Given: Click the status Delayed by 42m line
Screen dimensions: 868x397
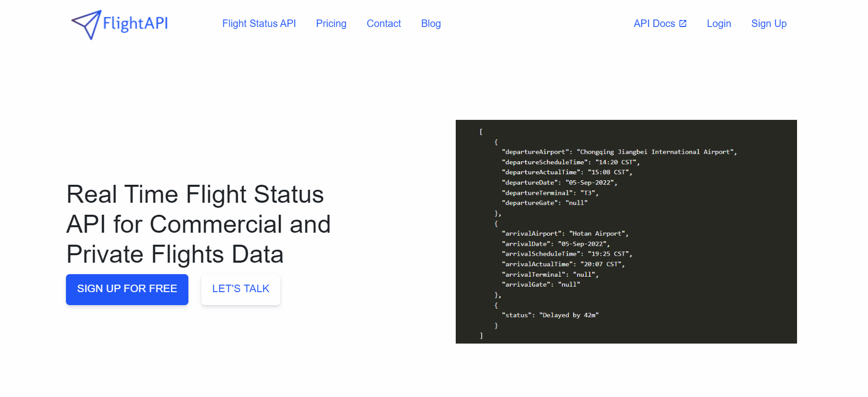Looking at the screenshot, I should pyautogui.click(x=550, y=315).
